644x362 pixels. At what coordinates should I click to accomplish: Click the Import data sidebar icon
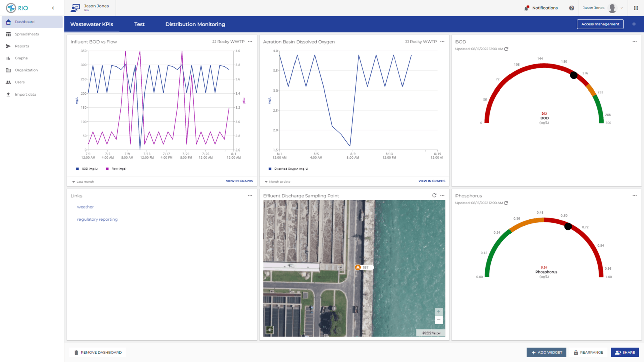tap(9, 94)
